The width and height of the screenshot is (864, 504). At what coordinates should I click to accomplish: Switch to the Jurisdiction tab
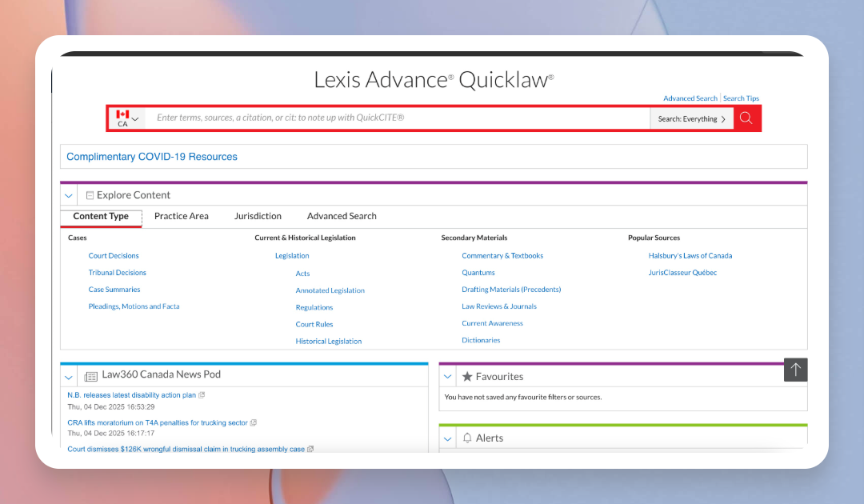coord(258,216)
